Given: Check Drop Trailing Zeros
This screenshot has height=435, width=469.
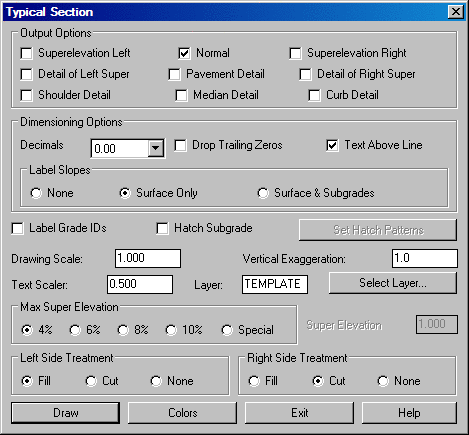Looking at the screenshot, I should [180, 145].
